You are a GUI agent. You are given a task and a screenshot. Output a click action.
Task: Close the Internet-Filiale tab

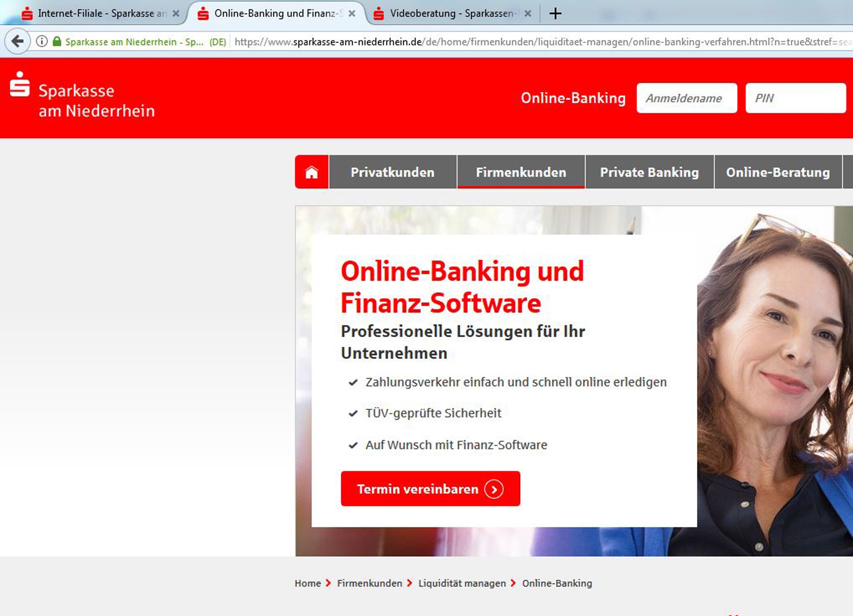click(x=176, y=14)
